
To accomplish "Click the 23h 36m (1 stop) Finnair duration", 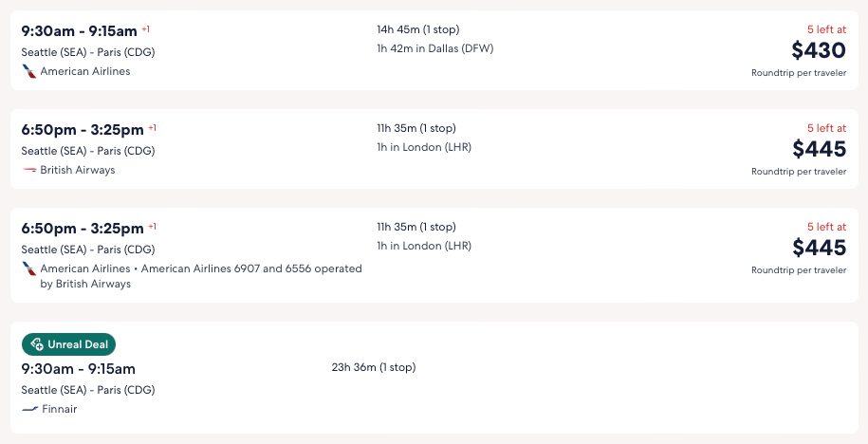I will click(373, 367).
